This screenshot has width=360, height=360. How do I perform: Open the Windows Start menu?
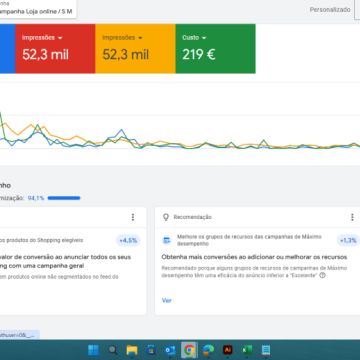[93, 350]
